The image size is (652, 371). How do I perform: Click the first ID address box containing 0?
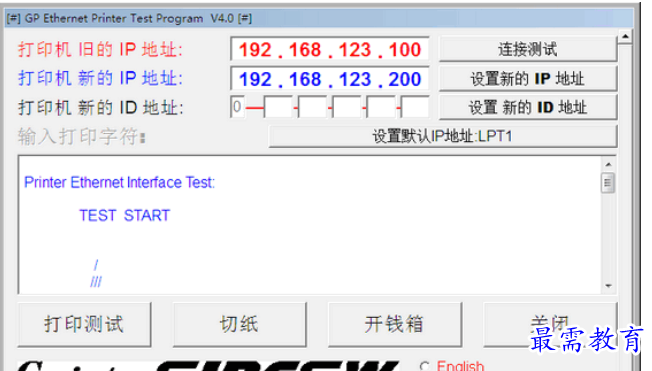tap(237, 107)
